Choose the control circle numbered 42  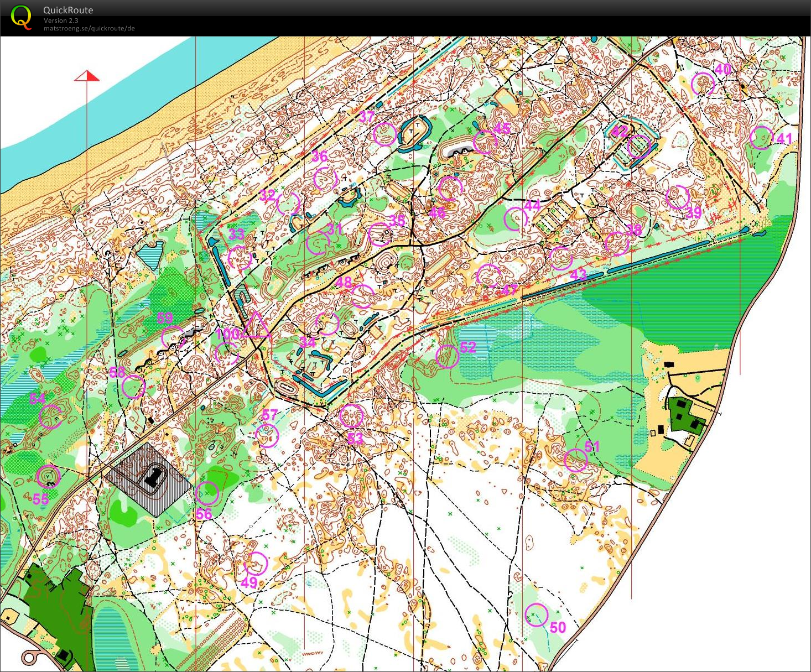point(638,147)
